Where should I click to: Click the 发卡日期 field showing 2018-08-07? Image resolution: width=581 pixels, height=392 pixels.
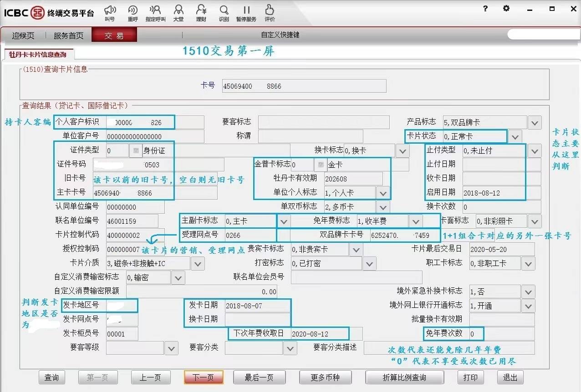pos(258,306)
